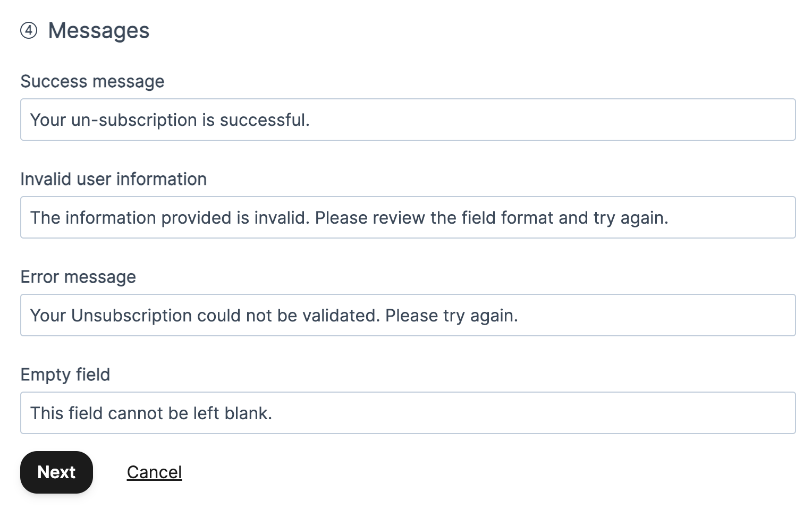The height and width of the screenshot is (509, 812).
Task: Click the Messages section heading
Action: (98, 30)
